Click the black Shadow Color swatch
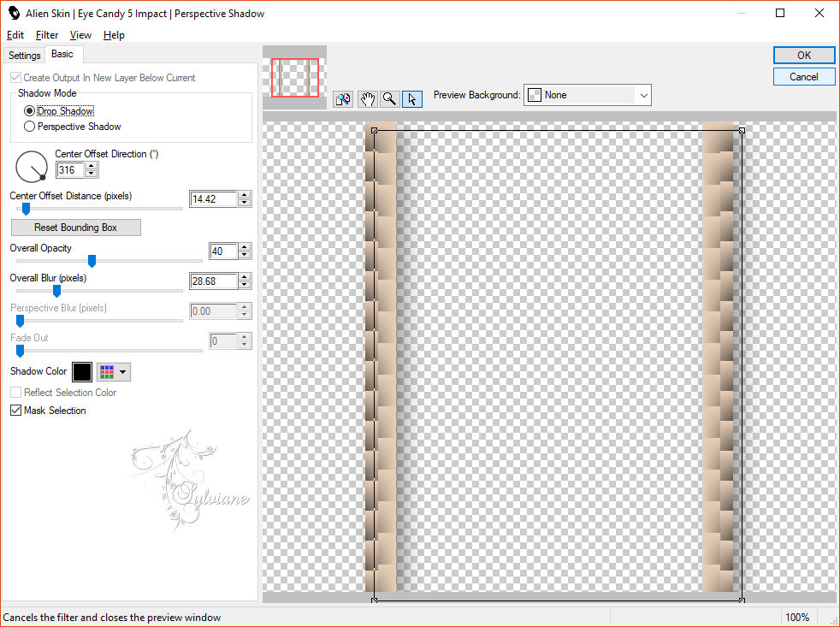Screen dimensions: 840x627 [x=82, y=372]
